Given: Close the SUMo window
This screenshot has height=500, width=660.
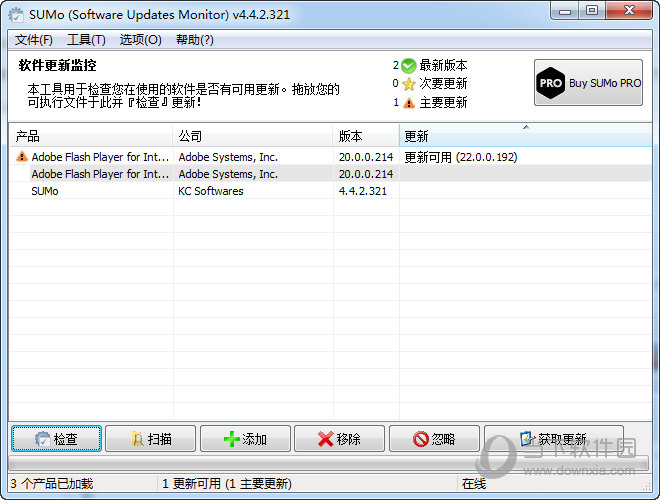Looking at the screenshot, I should 629,11.
